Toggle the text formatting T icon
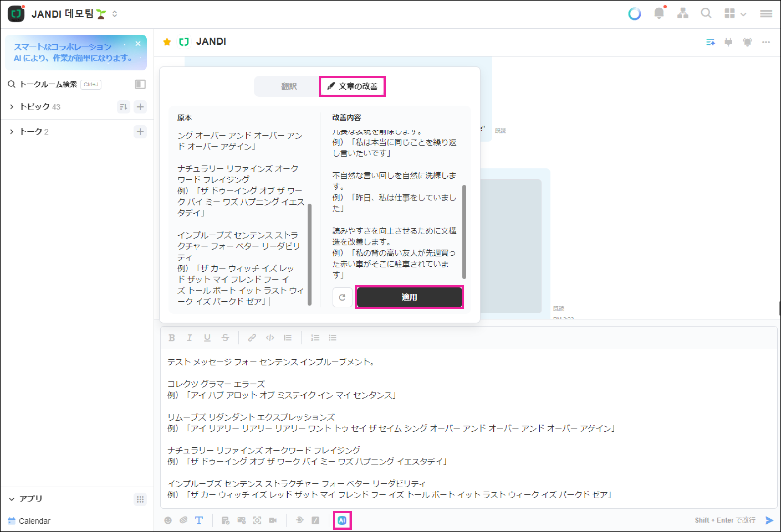The width and height of the screenshot is (781, 532). [199, 520]
